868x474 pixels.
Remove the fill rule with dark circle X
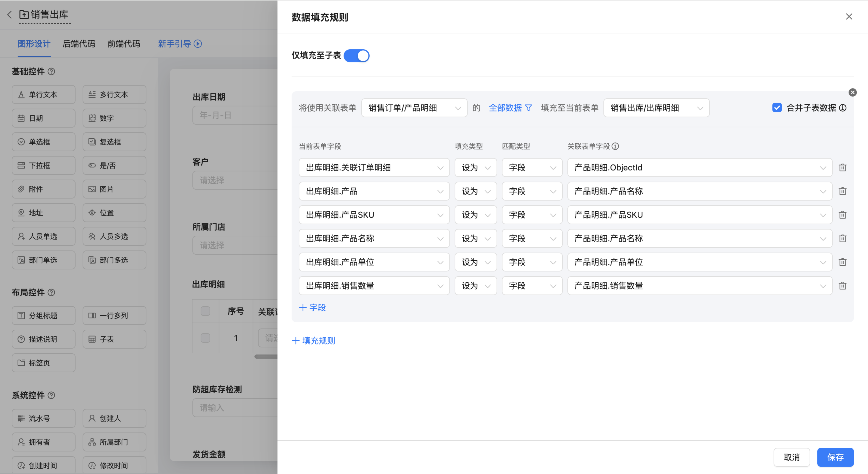[x=853, y=92]
